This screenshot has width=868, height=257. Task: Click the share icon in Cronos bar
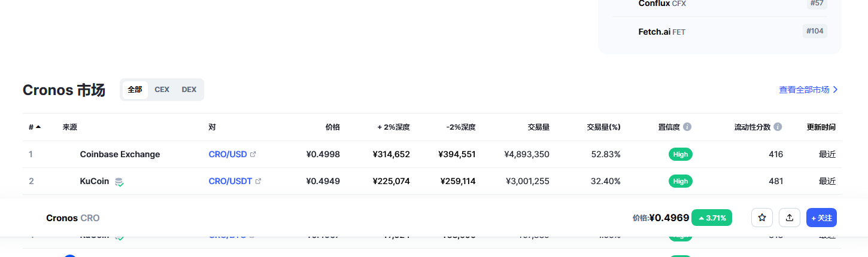pyautogui.click(x=790, y=218)
